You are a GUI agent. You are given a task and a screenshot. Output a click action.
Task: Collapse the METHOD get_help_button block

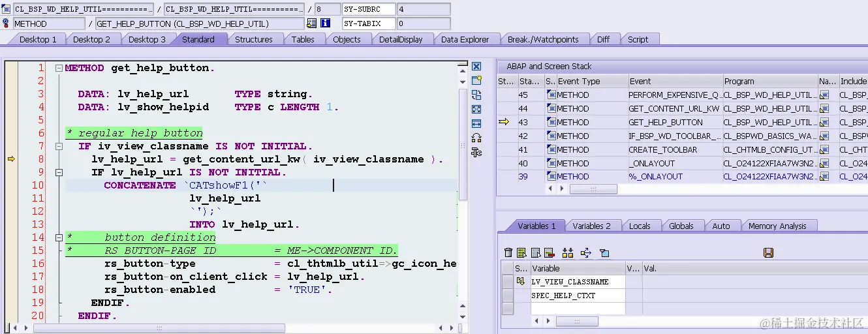coord(59,68)
